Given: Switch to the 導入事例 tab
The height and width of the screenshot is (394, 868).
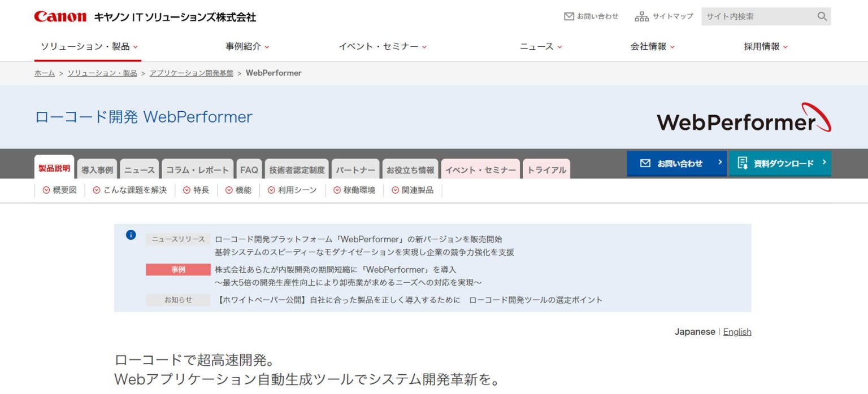Looking at the screenshot, I should pos(98,169).
